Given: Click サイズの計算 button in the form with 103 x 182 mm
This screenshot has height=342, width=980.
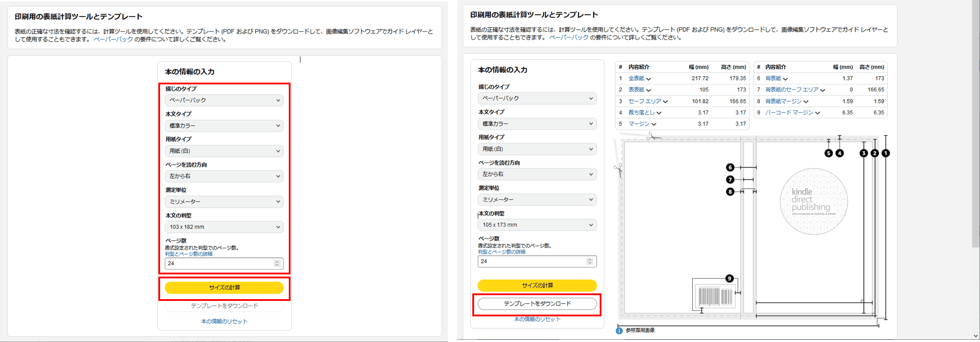Looking at the screenshot, I should [224, 288].
